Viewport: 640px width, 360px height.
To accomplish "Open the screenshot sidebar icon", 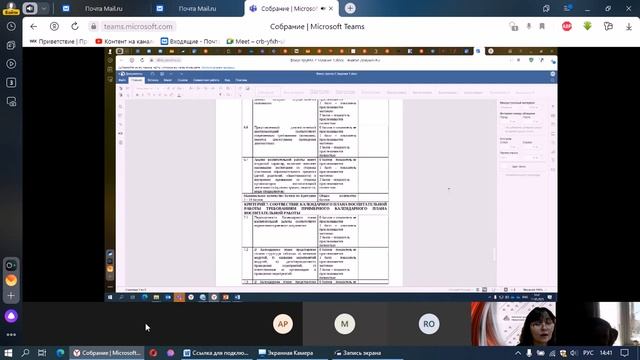I will (11, 102).
